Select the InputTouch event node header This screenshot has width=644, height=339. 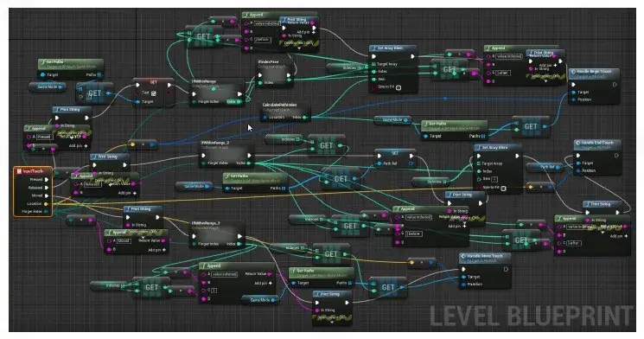pyautogui.click(x=33, y=171)
